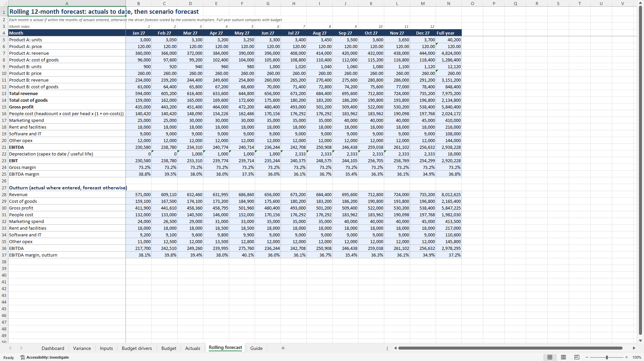Adjust the zoom slider handle
The width and height of the screenshot is (644, 361).
(607, 357)
